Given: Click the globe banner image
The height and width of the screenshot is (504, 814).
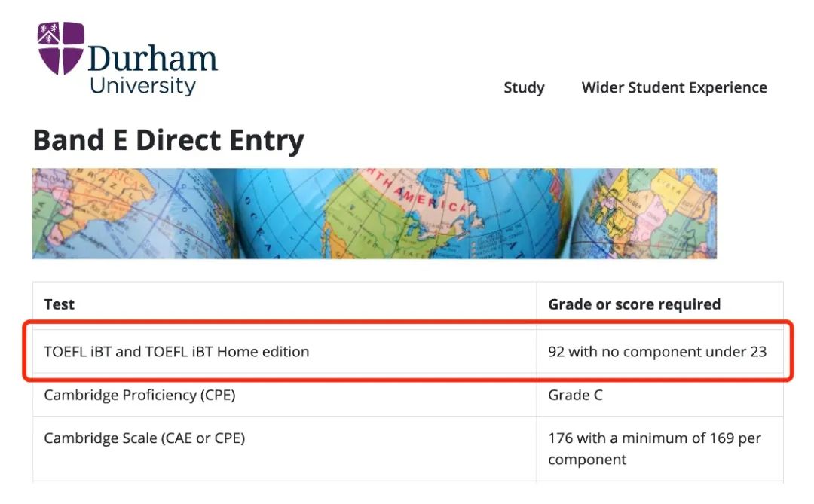Looking at the screenshot, I should coord(375,213).
